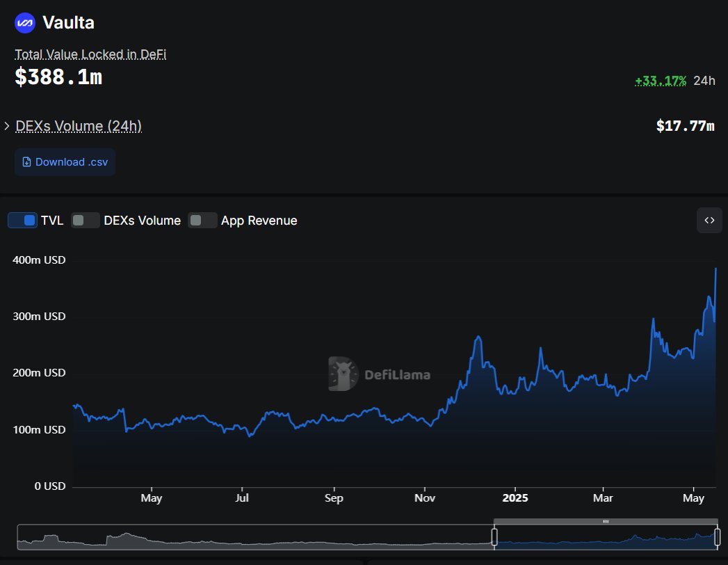Turn off the TVL toggle
Screen dimensions: 728x565
(x=22, y=221)
